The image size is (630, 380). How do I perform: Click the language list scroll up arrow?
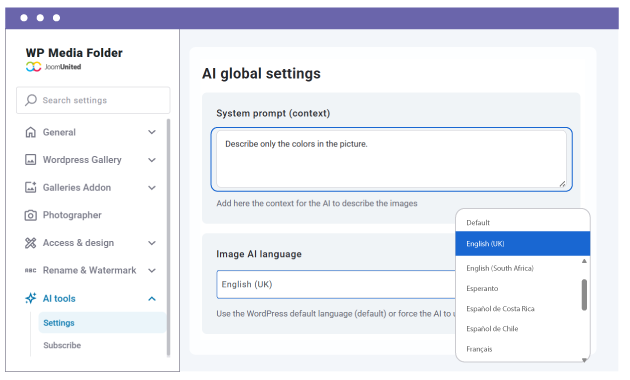pos(584,261)
